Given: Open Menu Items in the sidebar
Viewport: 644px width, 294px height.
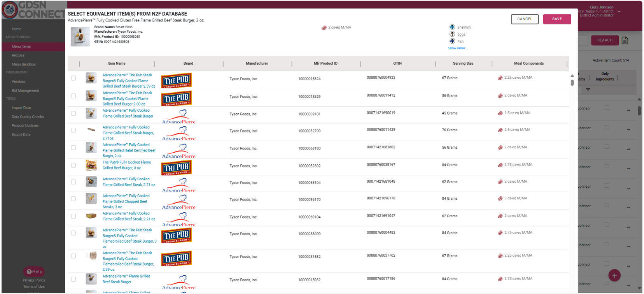Looking at the screenshot, I should [x=21, y=47].
